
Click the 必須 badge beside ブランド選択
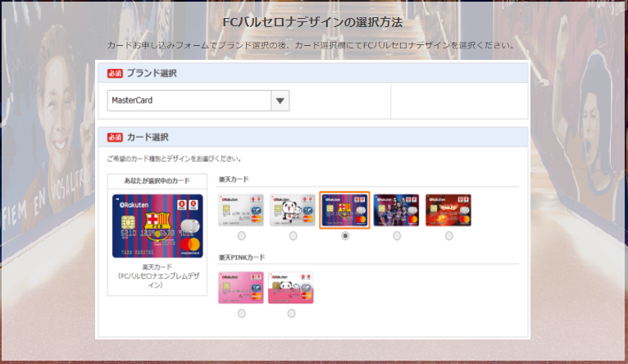115,73
